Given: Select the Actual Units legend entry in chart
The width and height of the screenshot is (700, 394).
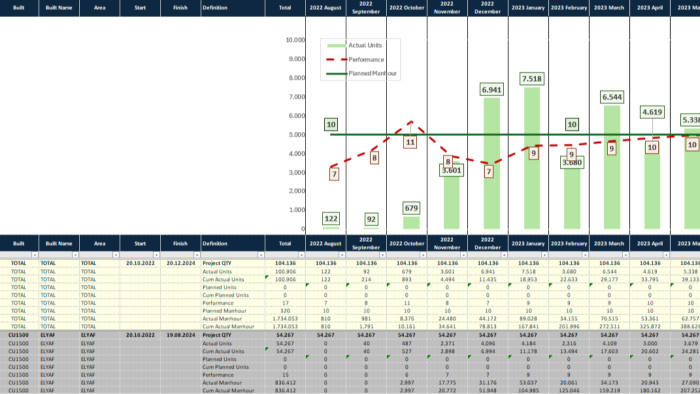Looking at the screenshot, I should tap(365, 45).
